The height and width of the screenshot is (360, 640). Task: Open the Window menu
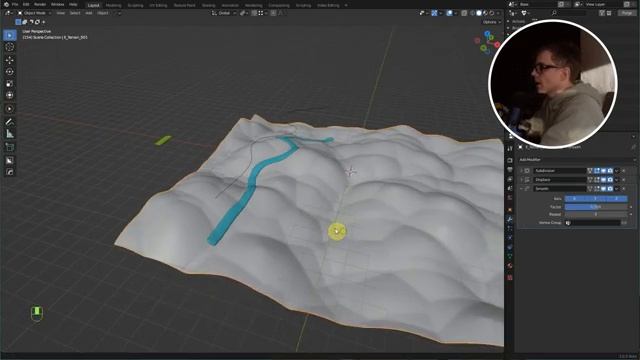pos(58,4)
